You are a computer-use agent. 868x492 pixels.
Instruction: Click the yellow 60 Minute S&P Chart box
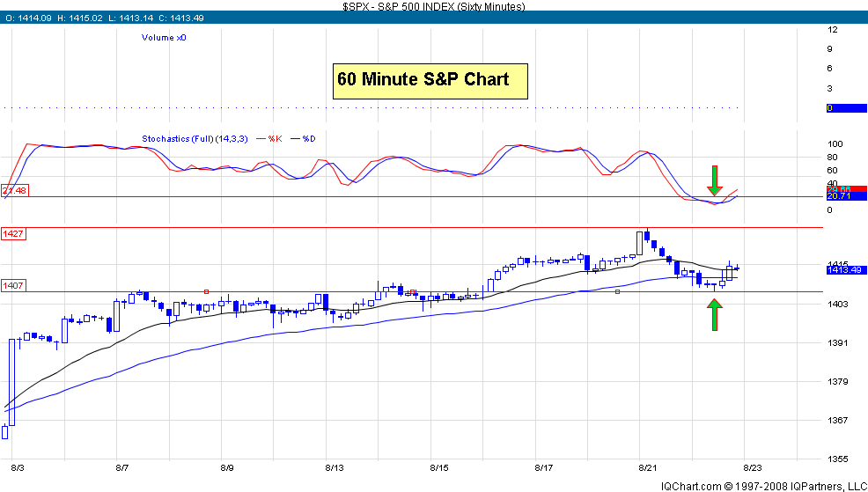[x=430, y=80]
